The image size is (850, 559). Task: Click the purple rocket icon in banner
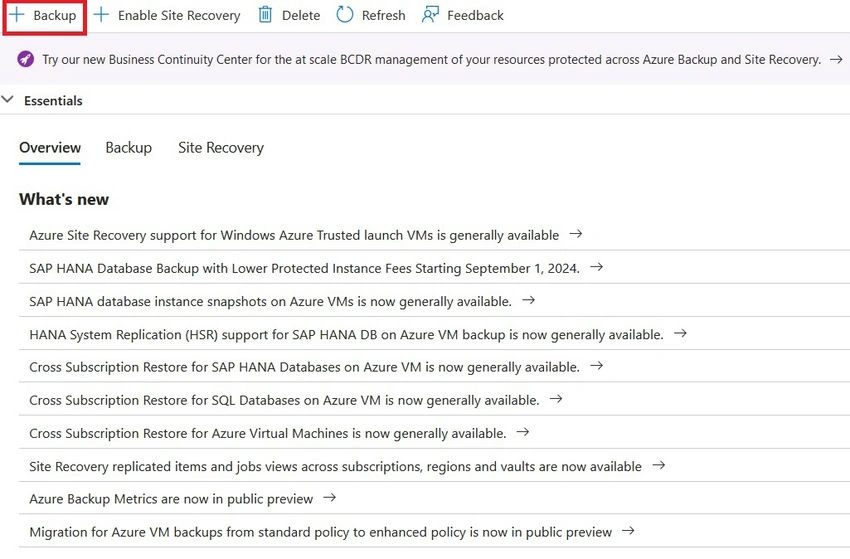tap(25, 59)
